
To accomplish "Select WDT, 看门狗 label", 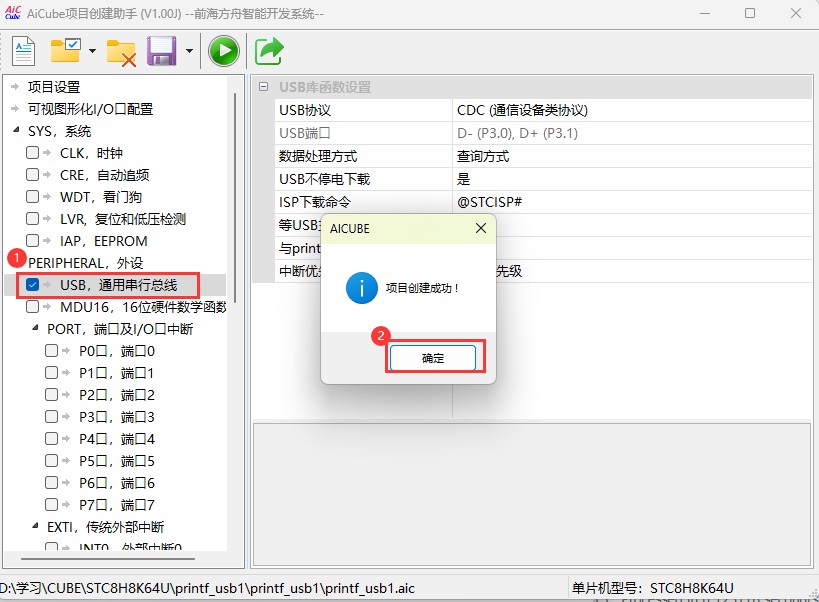I will [x=101, y=197].
